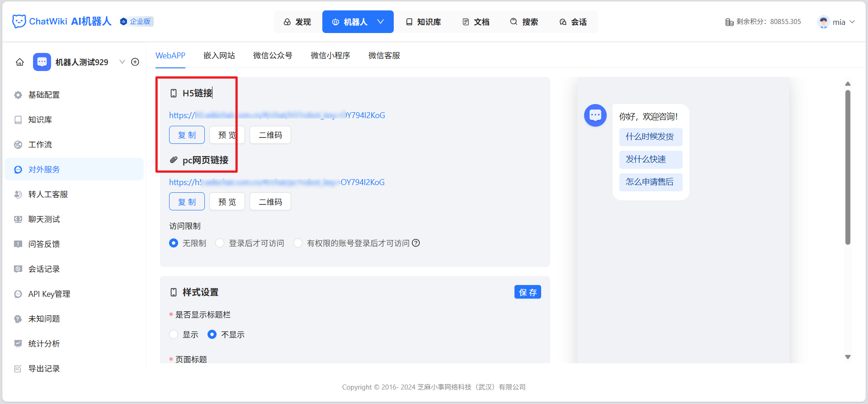
Task: Select 不显示 title bar radio button
Action: click(212, 334)
